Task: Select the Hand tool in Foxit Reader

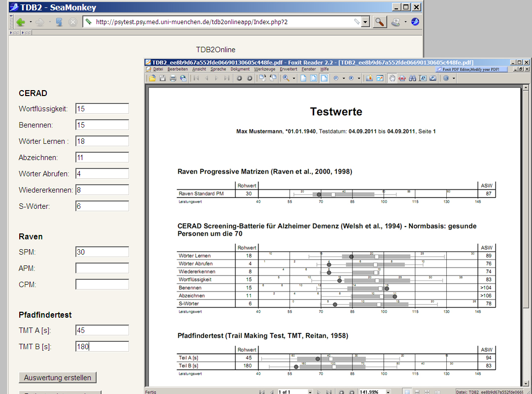Action: tap(392, 78)
